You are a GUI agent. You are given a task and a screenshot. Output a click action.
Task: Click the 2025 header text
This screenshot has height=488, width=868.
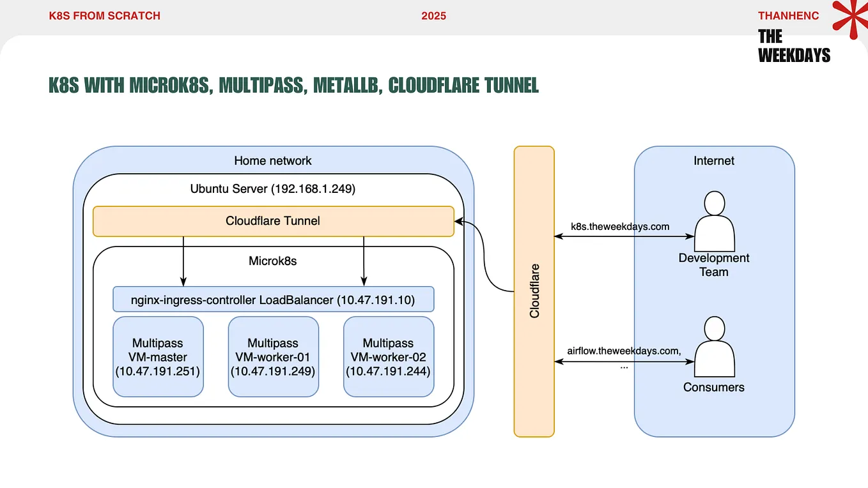434,15
